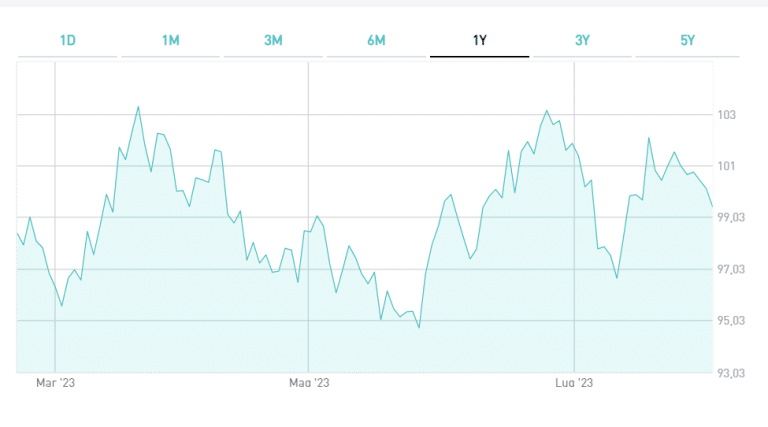Click the Mag '23 date label
The height and width of the screenshot is (427, 768).
click(x=309, y=383)
